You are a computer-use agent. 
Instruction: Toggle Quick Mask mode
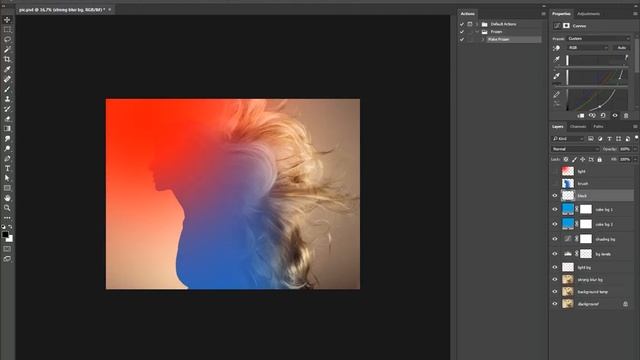7,249
